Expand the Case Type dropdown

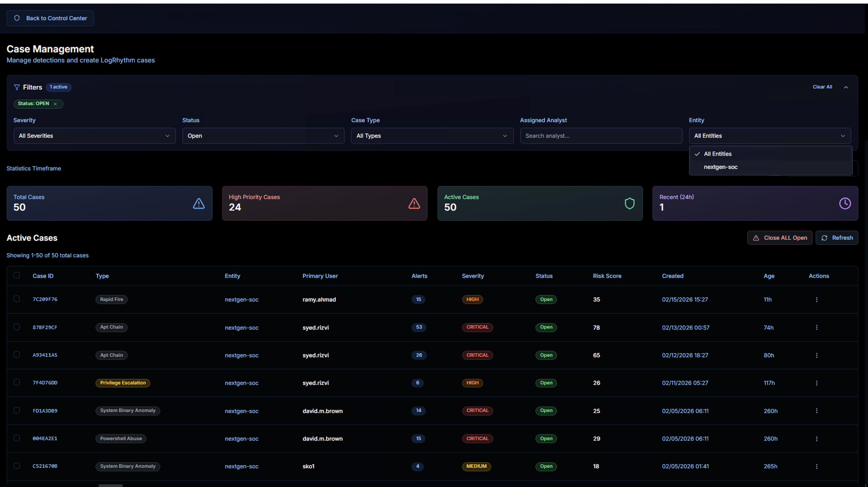pos(432,136)
